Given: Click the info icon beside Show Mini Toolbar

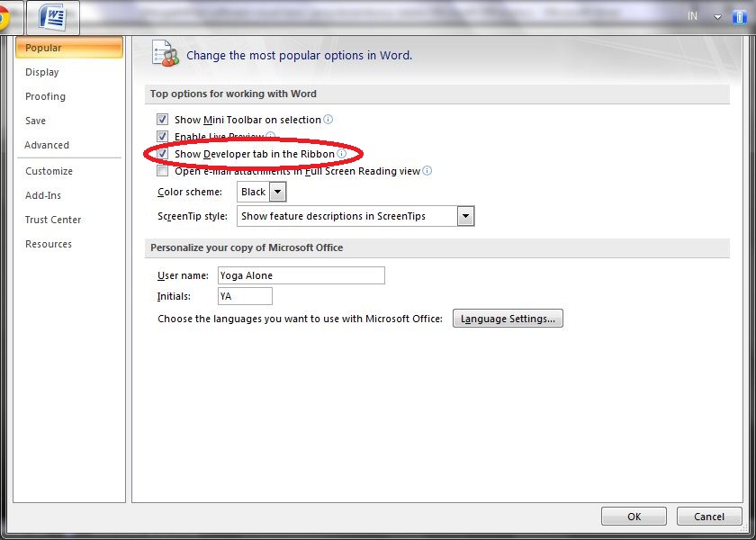Looking at the screenshot, I should [x=328, y=119].
